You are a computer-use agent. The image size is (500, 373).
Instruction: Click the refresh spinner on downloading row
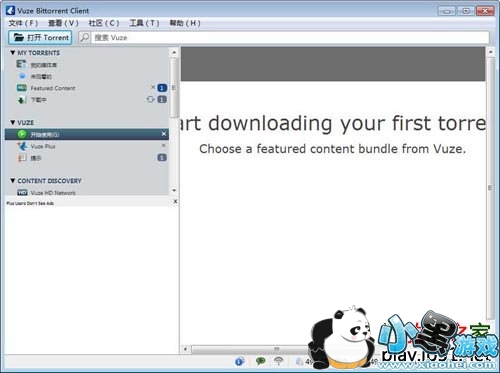click(x=150, y=99)
